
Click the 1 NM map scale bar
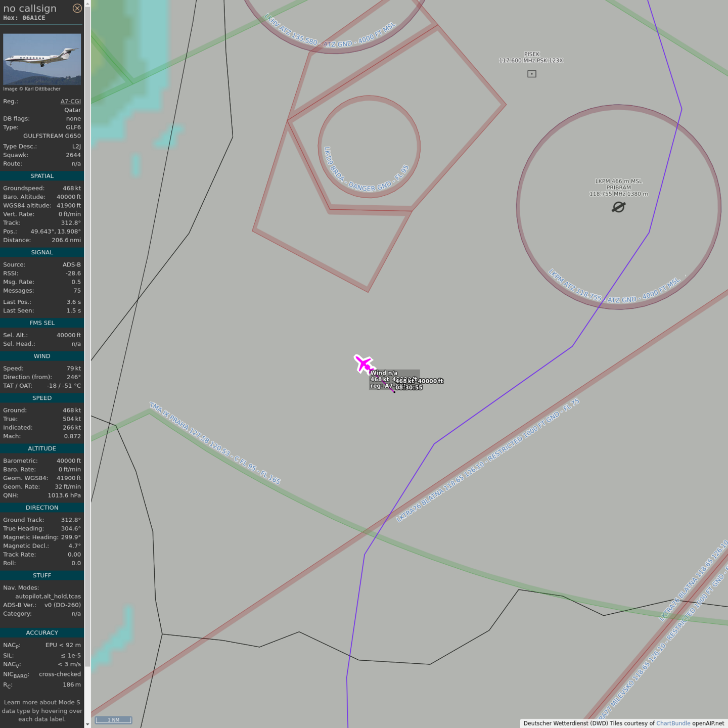(114, 720)
